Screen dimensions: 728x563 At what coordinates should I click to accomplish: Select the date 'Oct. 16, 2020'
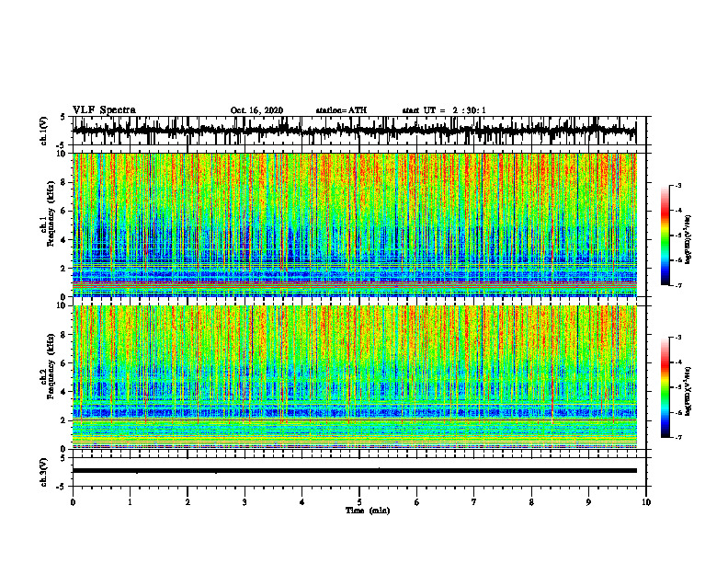click(x=256, y=110)
